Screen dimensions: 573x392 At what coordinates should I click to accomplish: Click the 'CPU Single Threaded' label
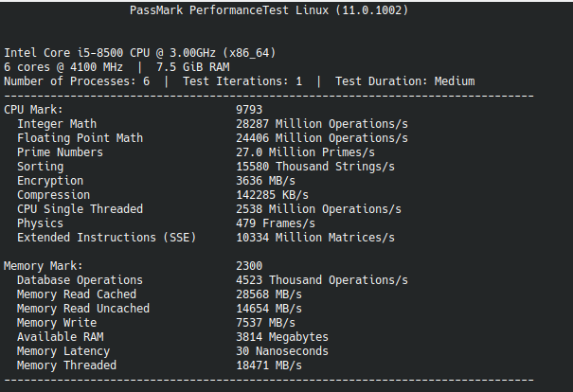point(80,209)
